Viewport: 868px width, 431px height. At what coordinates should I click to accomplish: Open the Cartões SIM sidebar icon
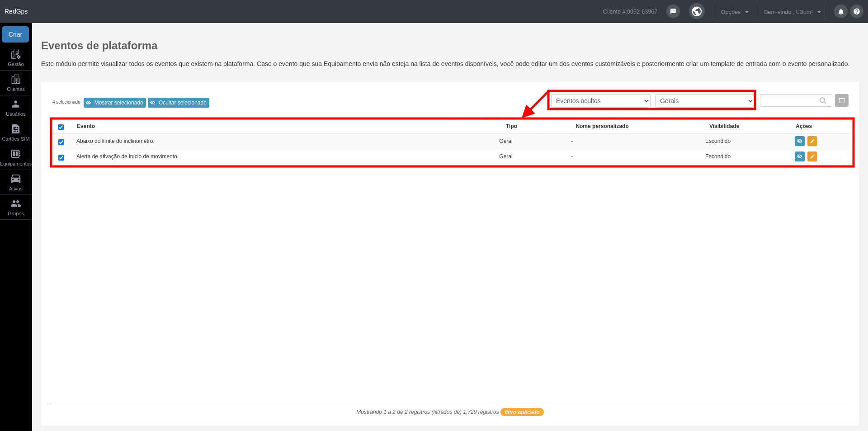click(x=16, y=129)
